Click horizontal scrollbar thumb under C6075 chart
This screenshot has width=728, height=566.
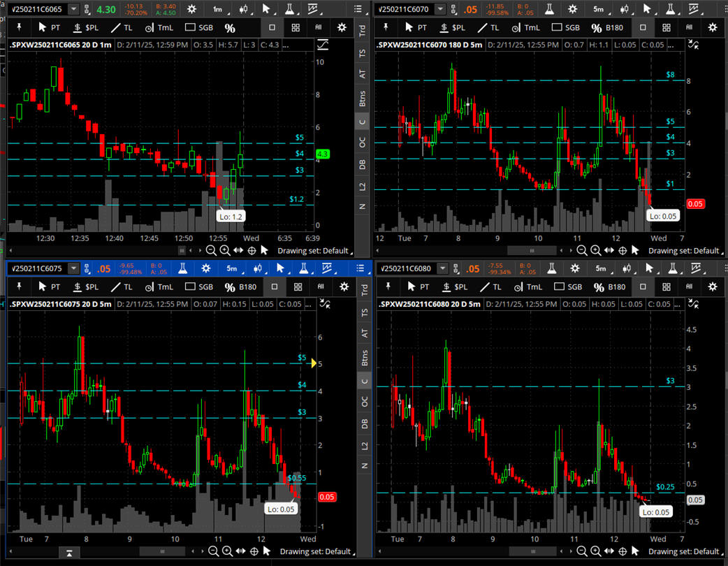point(162,551)
